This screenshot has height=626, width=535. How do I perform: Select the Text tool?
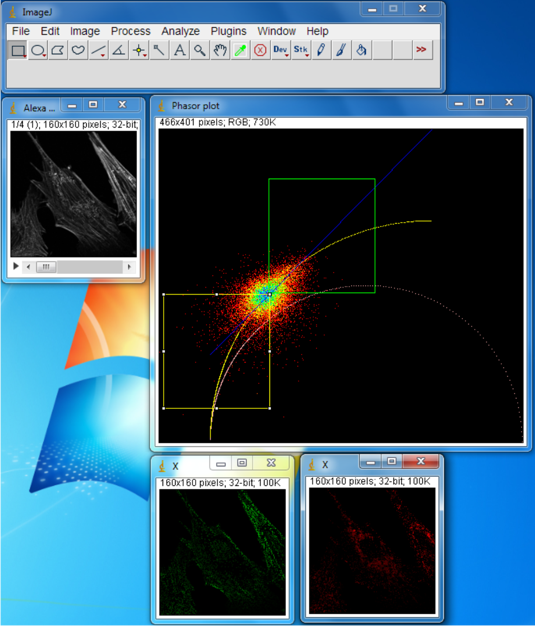pyautogui.click(x=179, y=50)
